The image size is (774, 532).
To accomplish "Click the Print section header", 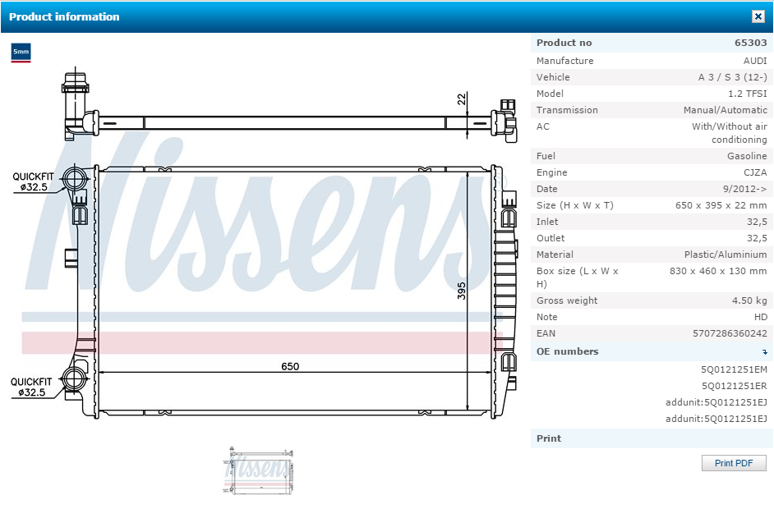I will (x=652, y=438).
